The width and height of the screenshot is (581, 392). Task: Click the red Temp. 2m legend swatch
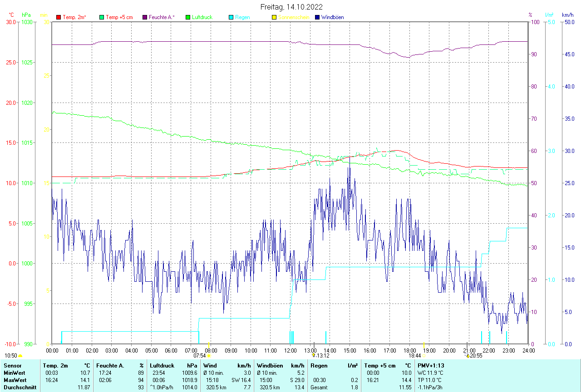pyautogui.click(x=59, y=17)
